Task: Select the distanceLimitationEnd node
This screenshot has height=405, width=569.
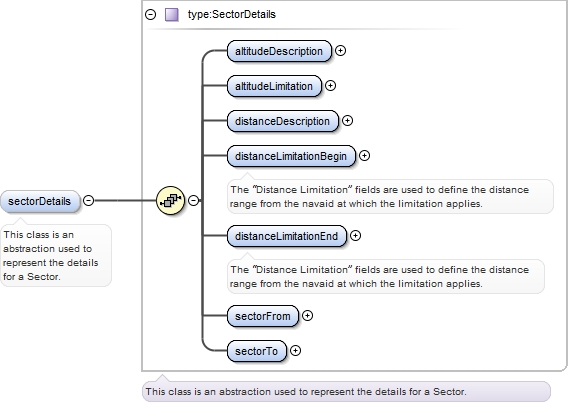Action: click(x=287, y=236)
